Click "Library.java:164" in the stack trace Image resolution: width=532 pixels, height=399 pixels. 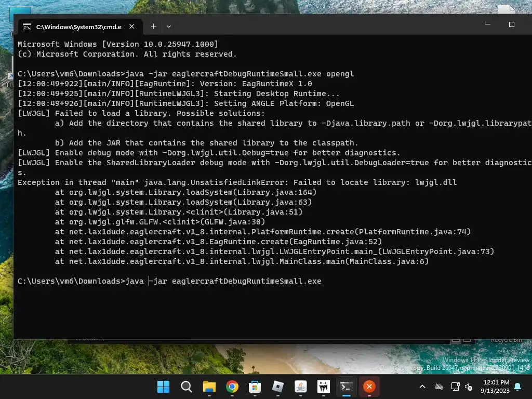[x=274, y=192]
